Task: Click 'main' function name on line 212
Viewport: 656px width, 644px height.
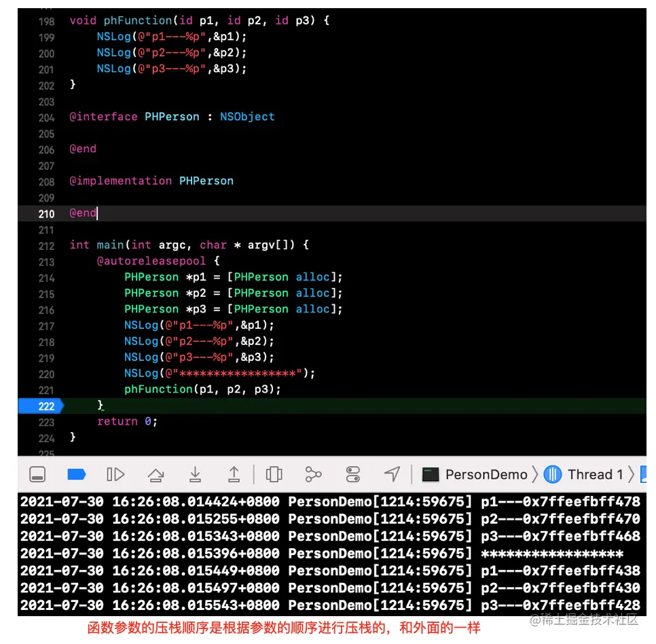Action: pyautogui.click(x=111, y=245)
